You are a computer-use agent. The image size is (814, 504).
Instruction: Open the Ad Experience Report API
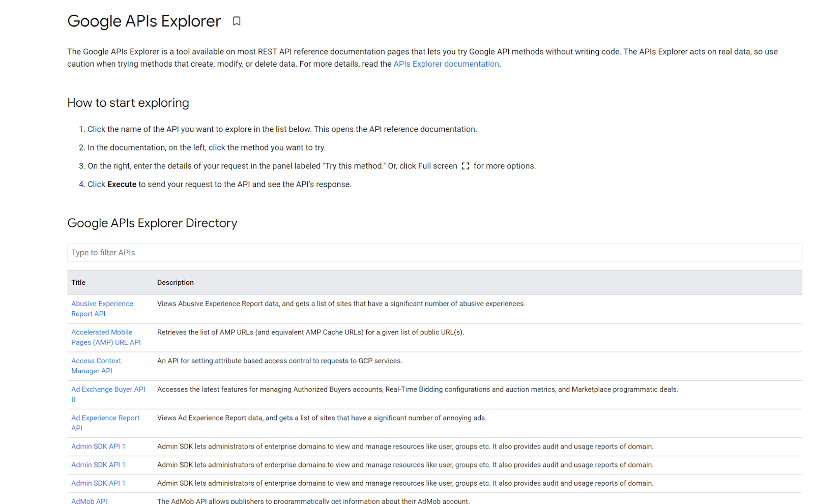click(105, 423)
